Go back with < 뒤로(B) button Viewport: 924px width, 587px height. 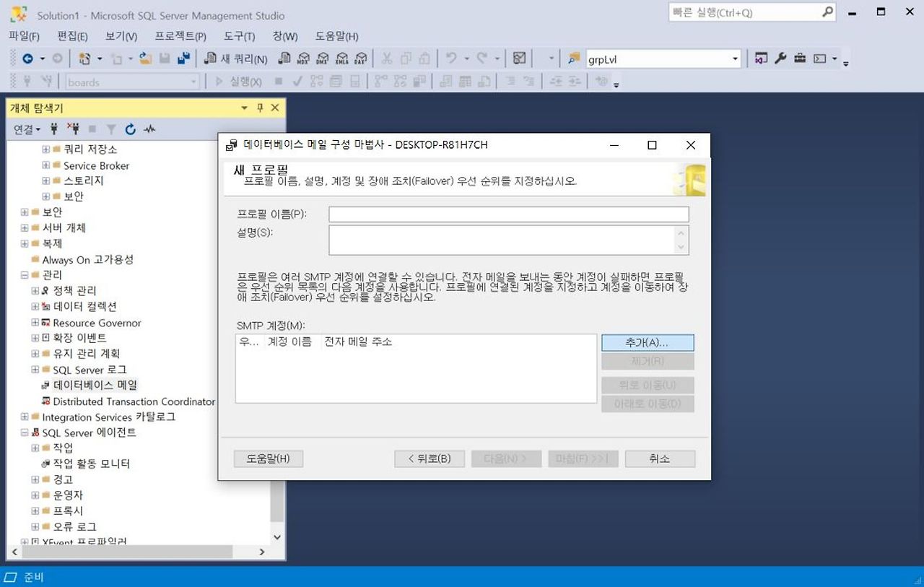(x=430, y=458)
